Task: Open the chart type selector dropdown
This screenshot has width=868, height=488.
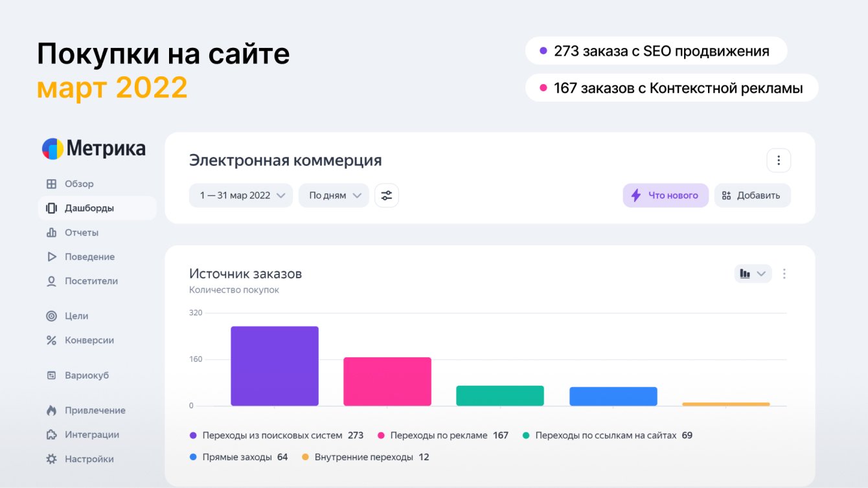Action: tap(753, 274)
